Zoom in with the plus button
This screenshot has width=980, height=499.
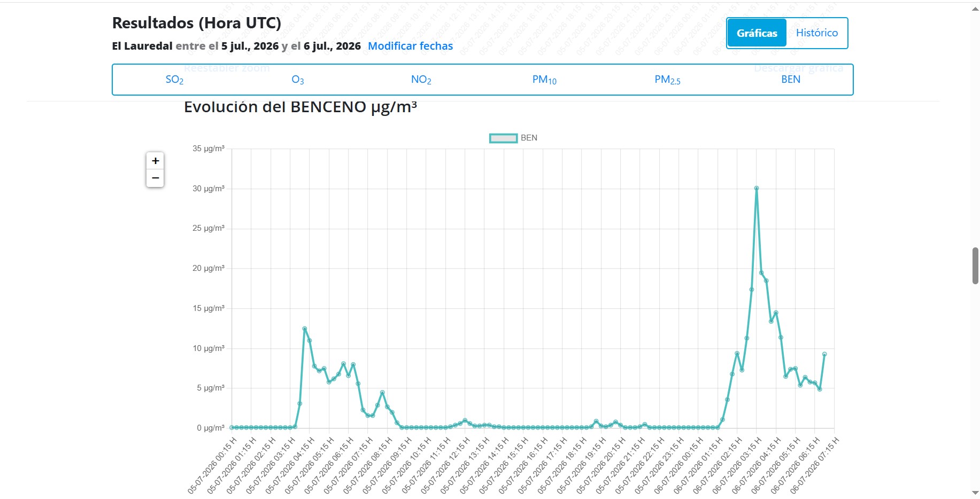[x=155, y=161]
